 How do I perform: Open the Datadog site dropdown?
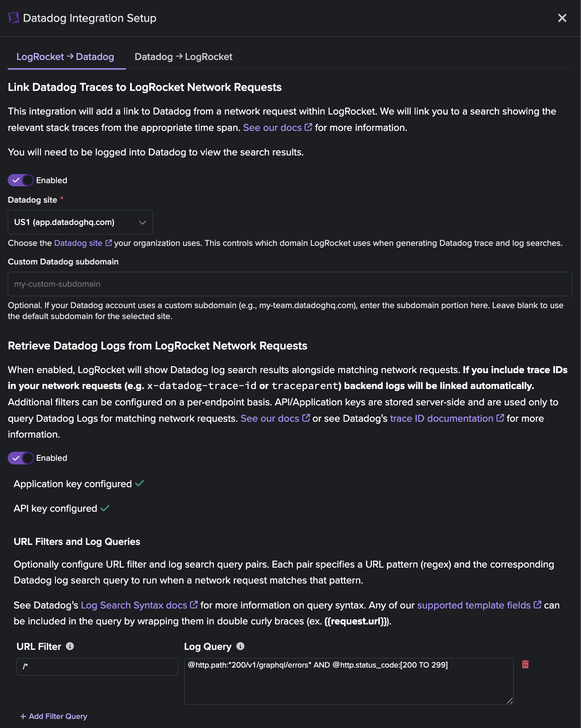point(80,222)
